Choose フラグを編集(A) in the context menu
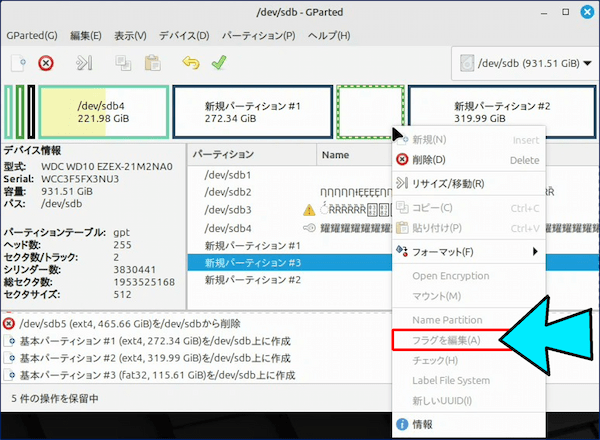This screenshot has height=440, width=600. (446, 341)
